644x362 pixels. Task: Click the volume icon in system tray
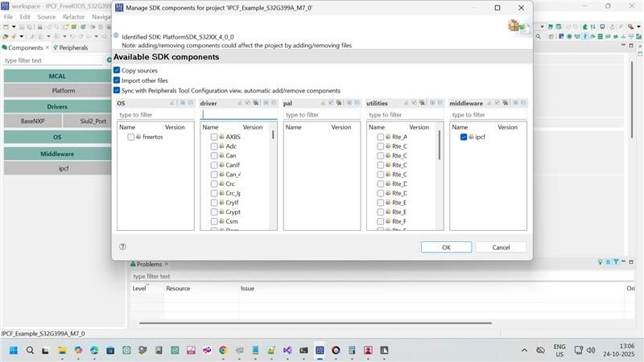coord(591,350)
